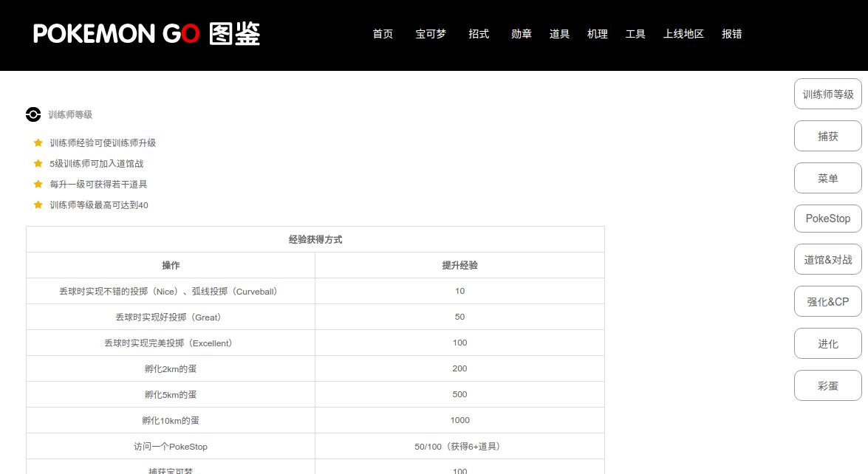Click the value 10 in experience column

point(460,291)
